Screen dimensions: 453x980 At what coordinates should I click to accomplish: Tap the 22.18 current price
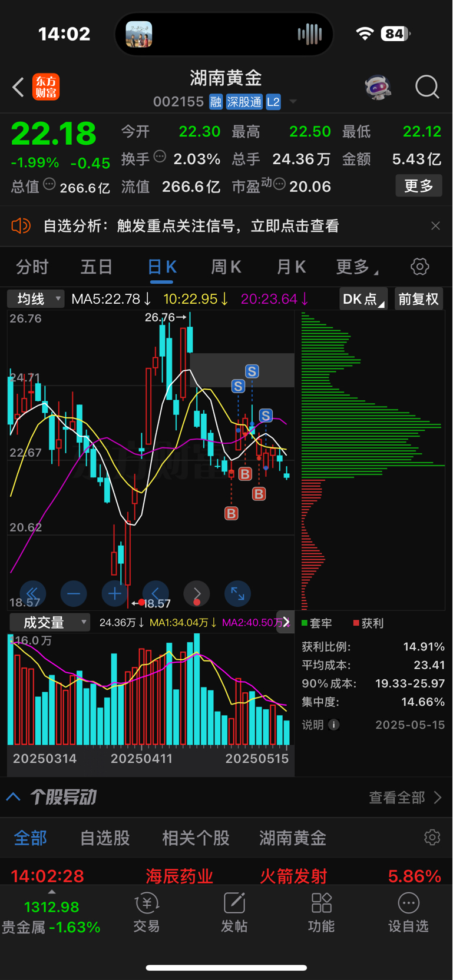click(54, 134)
